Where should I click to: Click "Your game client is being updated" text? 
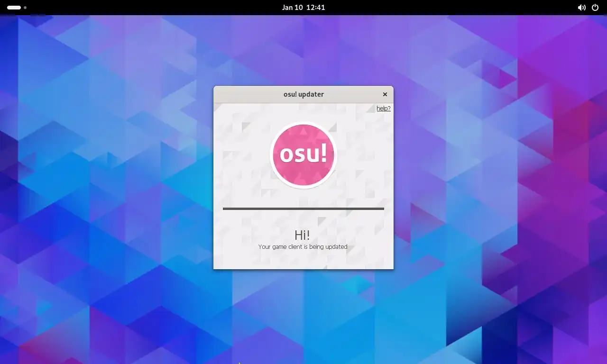(303, 247)
